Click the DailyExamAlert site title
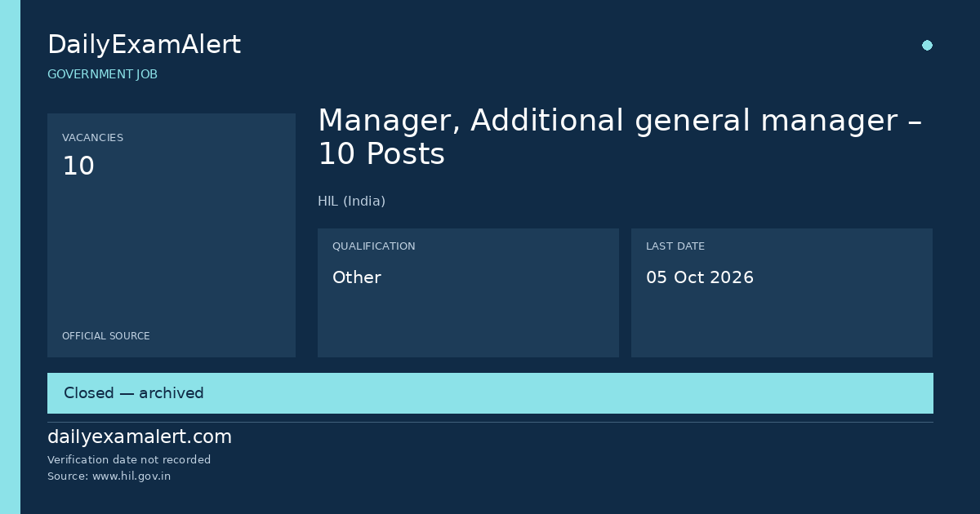Viewport: 980px width, 514px height. [144, 45]
